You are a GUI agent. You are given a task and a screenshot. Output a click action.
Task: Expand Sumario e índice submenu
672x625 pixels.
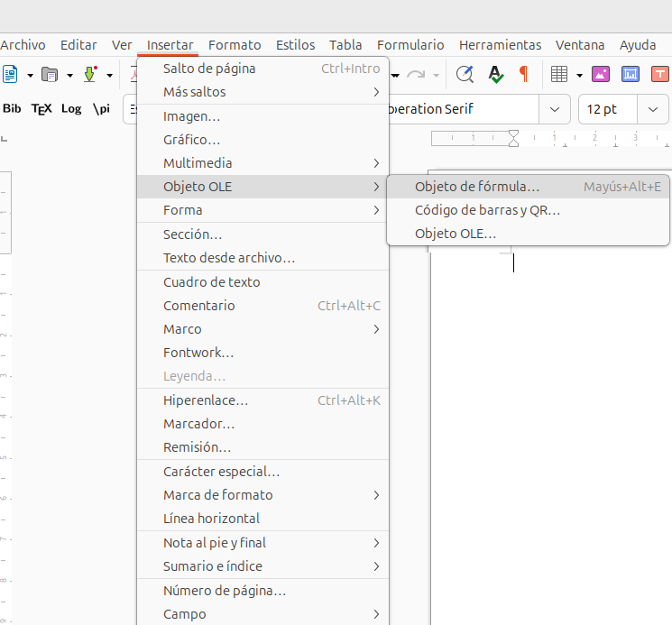point(262,566)
